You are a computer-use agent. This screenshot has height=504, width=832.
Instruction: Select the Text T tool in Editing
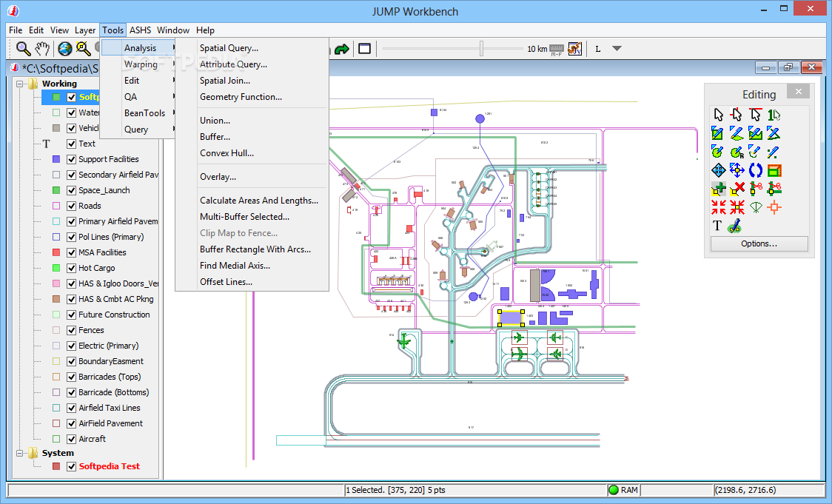click(717, 226)
